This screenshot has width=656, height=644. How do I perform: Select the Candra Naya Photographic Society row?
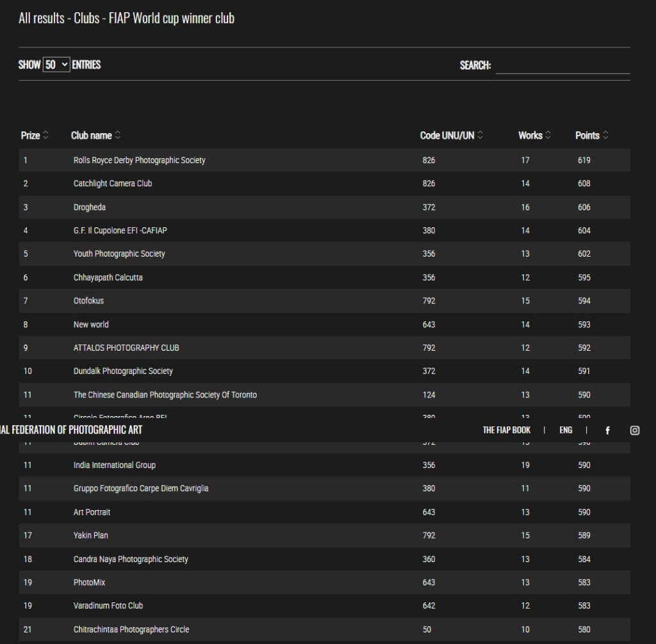tap(131, 559)
